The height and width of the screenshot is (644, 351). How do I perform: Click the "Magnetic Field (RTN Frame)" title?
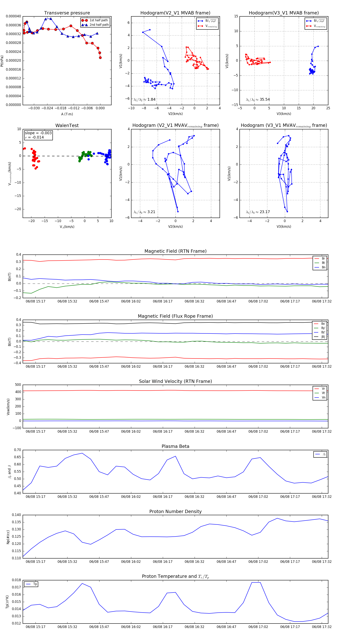(x=175, y=251)
